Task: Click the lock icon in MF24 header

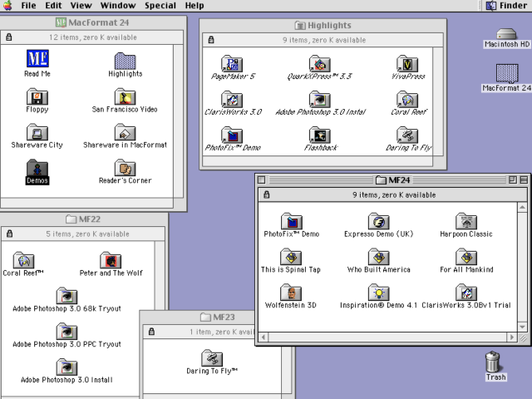Action: (267, 195)
